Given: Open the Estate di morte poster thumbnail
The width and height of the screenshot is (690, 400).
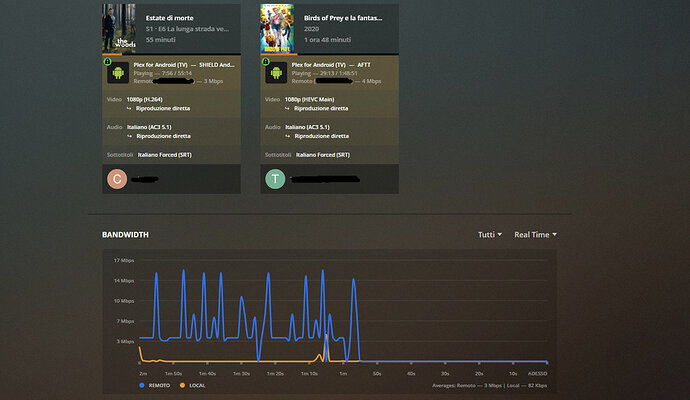Looking at the screenshot, I should tap(119, 29).
